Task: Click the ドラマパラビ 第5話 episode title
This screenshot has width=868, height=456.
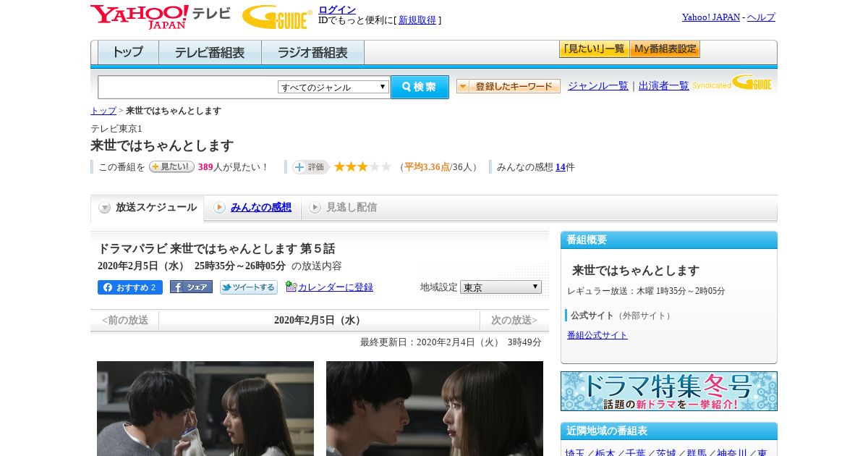Action: (x=216, y=248)
